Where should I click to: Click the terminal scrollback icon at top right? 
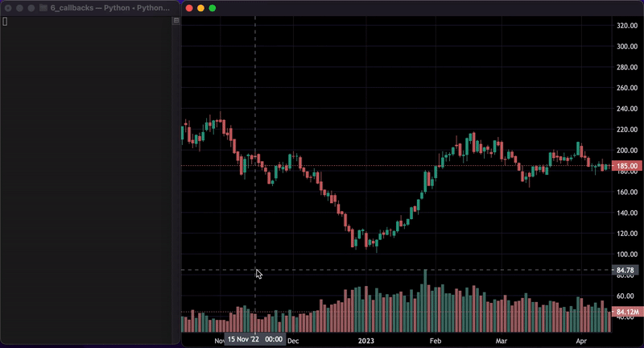tap(175, 21)
